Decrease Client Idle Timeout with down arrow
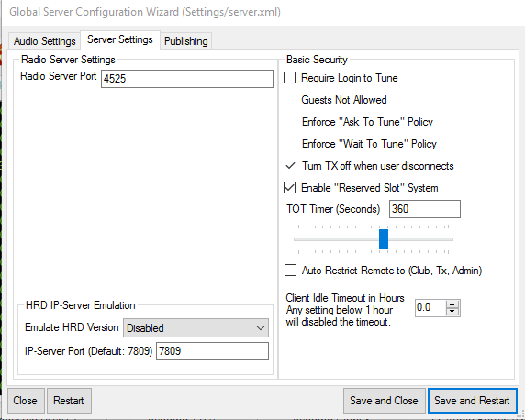 (452, 312)
